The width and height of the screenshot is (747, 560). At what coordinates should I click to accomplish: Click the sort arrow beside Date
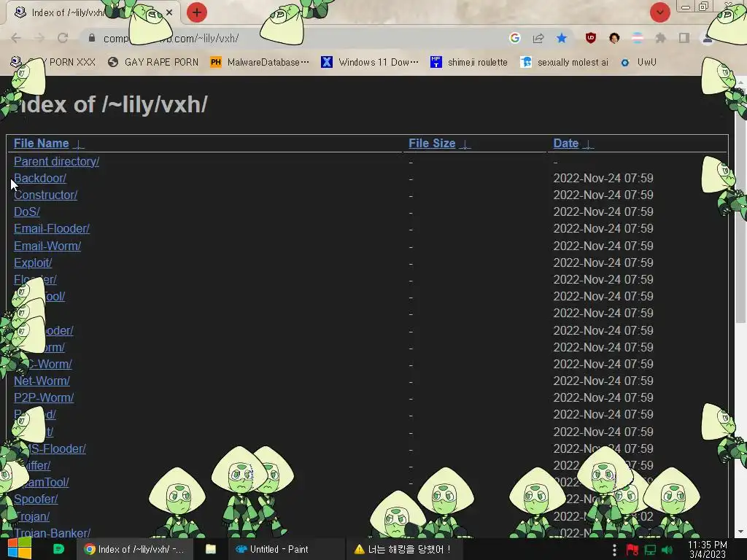[x=589, y=144]
